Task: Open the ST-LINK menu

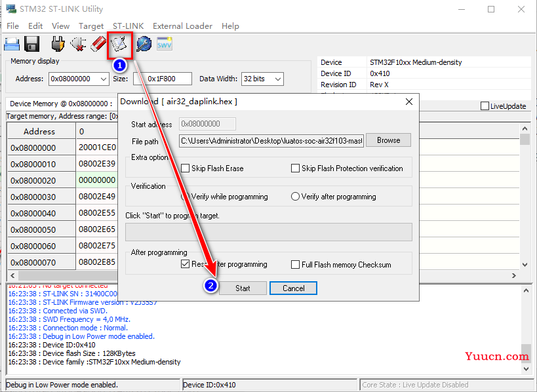Action: coord(128,26)
